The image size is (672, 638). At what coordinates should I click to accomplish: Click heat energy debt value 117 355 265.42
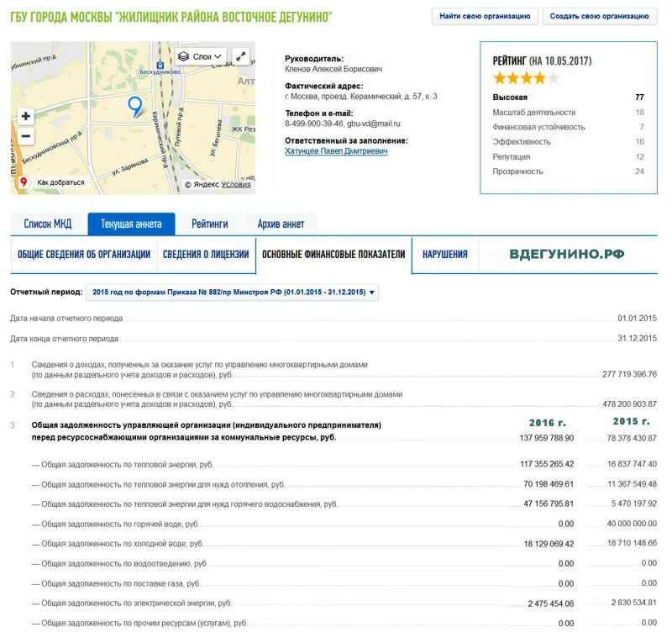tap(547, 464)
